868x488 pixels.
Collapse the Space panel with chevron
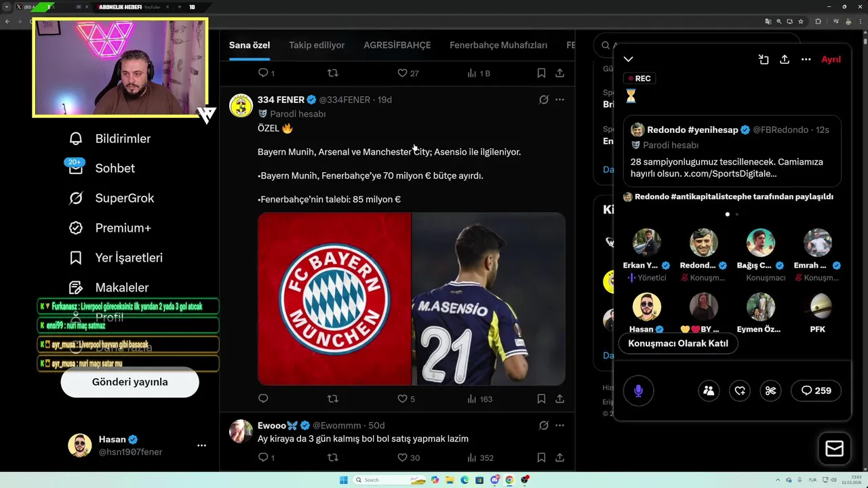[x=629, y=60]
